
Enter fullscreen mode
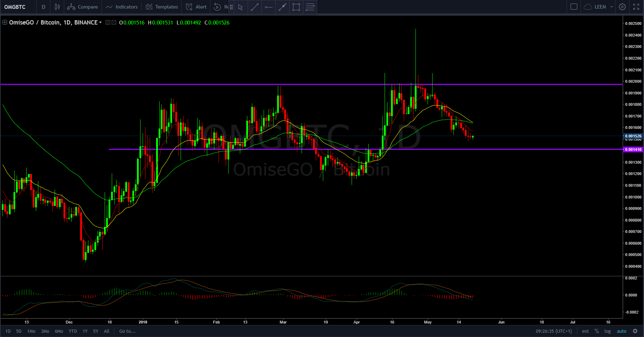[636, 7]
